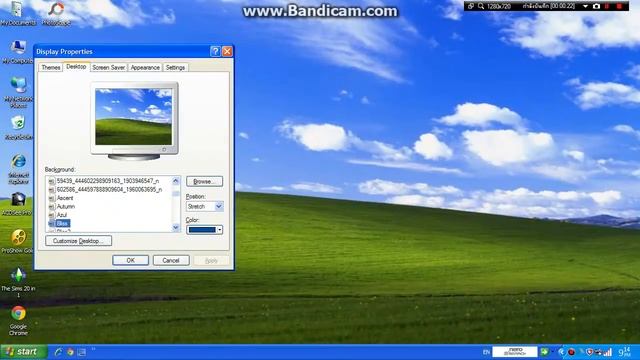Open the Position dropdown showing Stretch

tap(219, 207)
